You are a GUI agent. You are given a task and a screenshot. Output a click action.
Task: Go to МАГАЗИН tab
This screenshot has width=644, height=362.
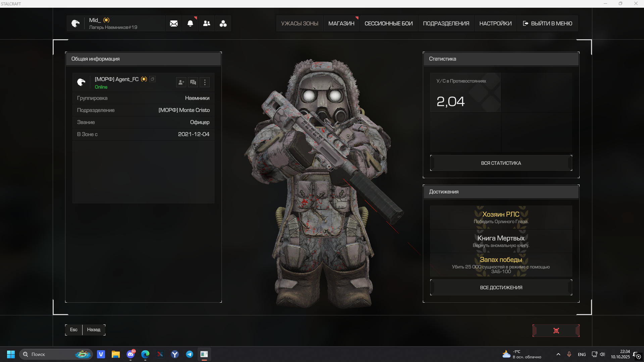pos(341,23)
